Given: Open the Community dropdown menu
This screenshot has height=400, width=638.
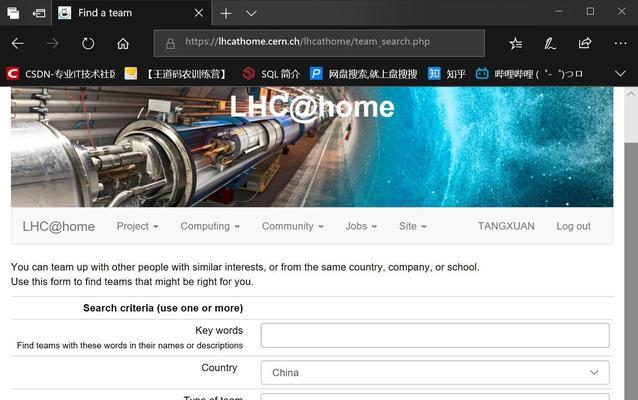Looking at the screenshot, I should click(293, 226).
